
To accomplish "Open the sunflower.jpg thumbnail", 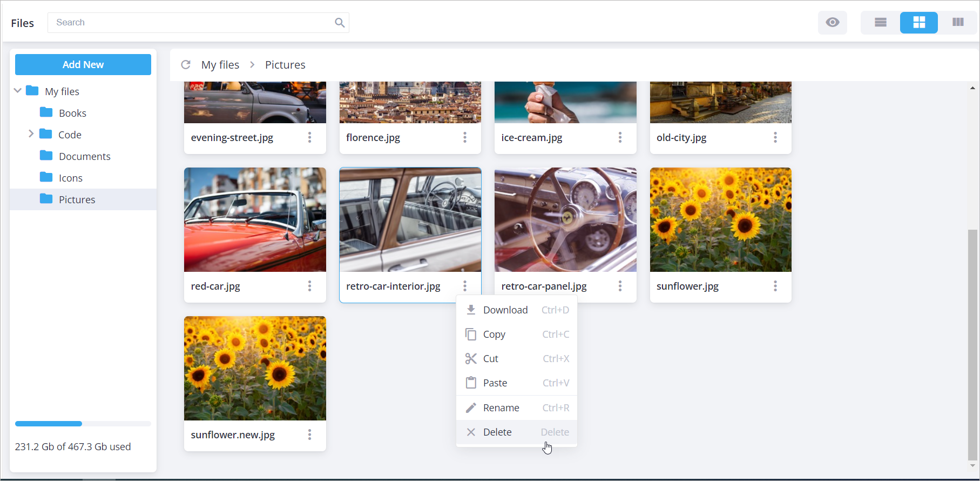I will [x=720, y=219].
